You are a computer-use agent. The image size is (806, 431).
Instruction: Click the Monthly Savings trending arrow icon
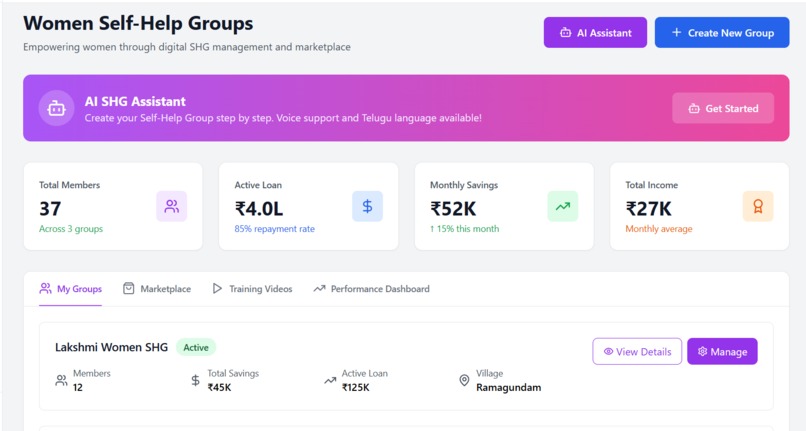tap(563, 206)
